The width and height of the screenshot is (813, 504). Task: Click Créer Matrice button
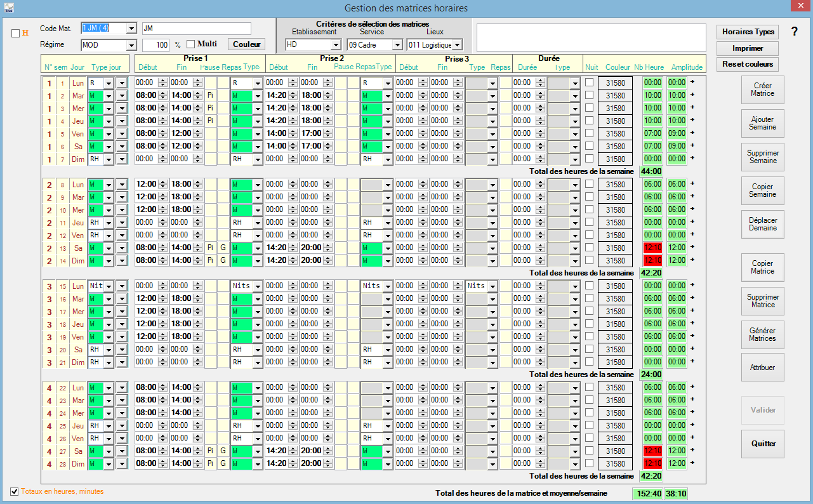762,90
